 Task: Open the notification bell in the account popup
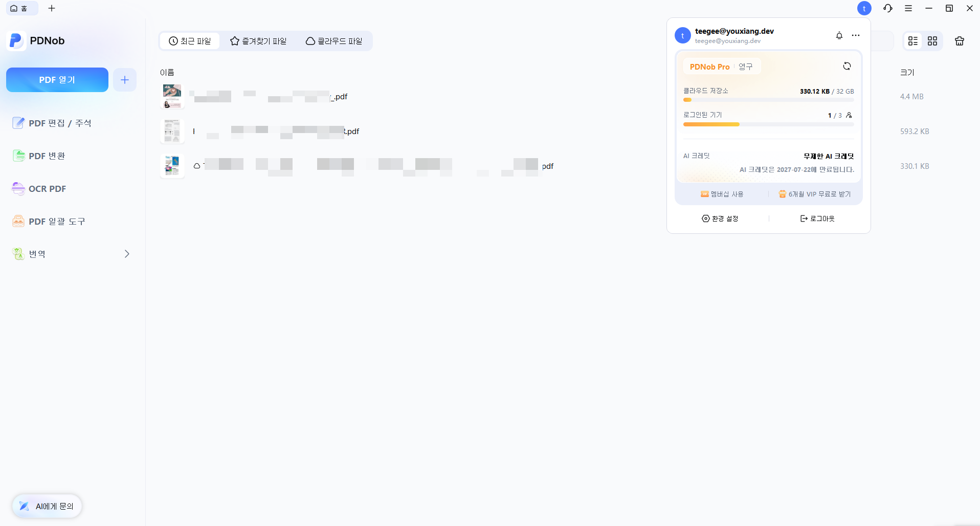[x=839, y=35]
